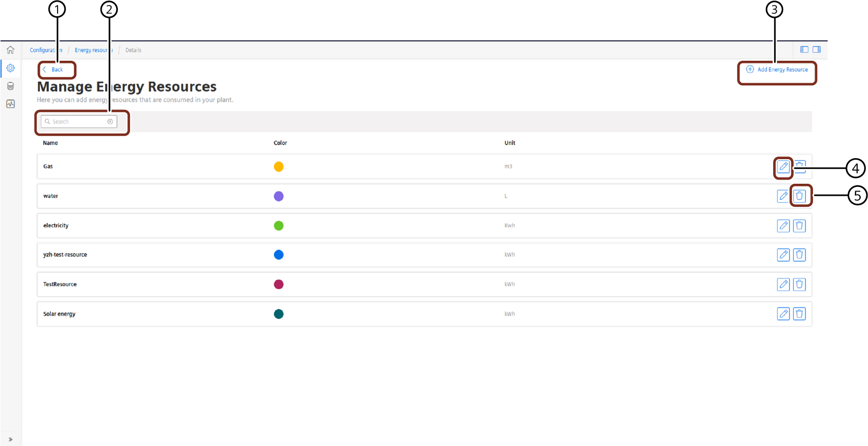The image size is (868, 446).
Task: Select the Solar energy row name
Action: tap(59, 314)
